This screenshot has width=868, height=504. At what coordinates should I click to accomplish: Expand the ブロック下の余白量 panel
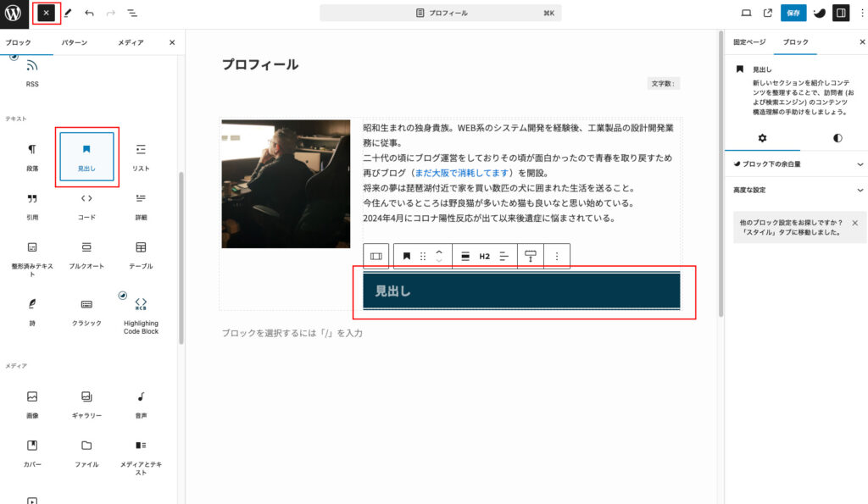click(797, 163)
